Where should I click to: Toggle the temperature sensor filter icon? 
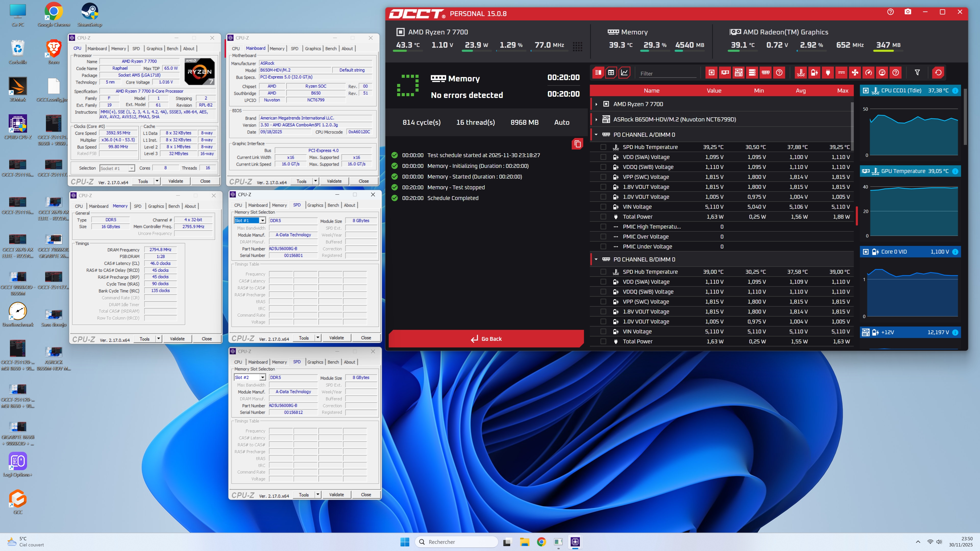801,73
